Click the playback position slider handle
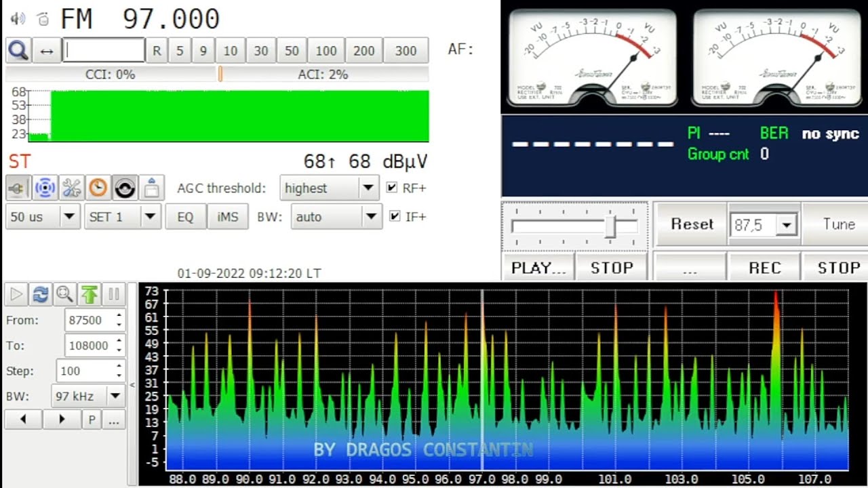 (611, 226)
